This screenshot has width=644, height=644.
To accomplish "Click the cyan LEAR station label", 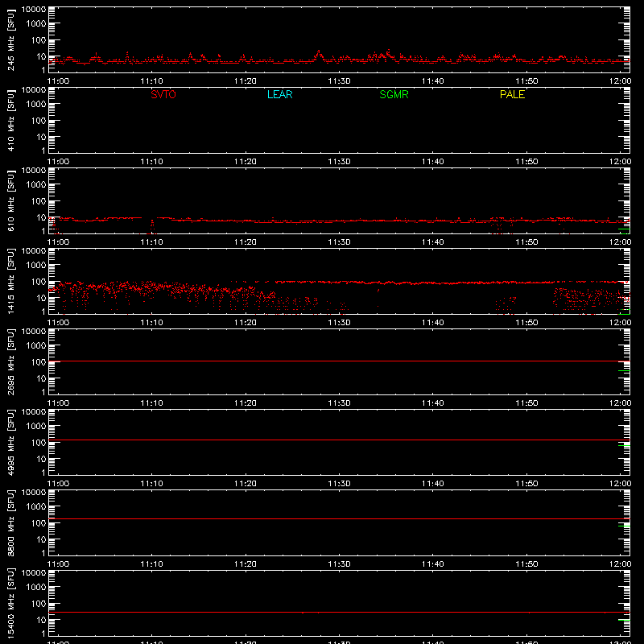I will (x=279, y=94).
